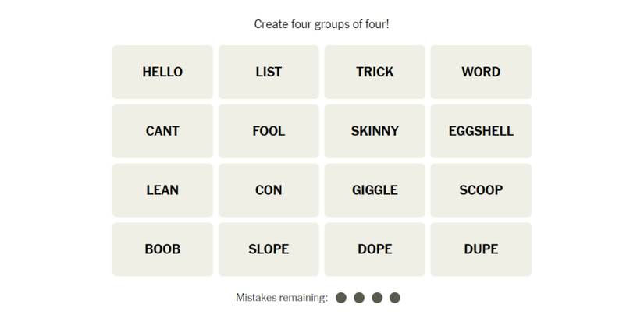Tap the SKINNY tile
The width and height of the screenshot is (644, 322).
[x=375, y=131]
